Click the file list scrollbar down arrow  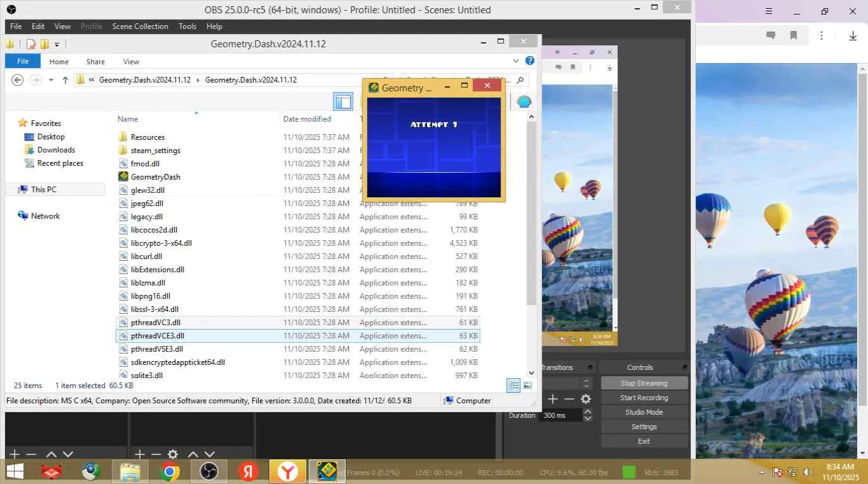click(x=531, y=373)
